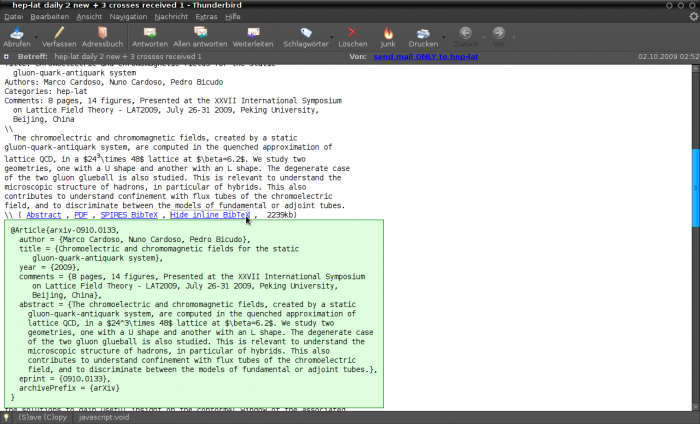Click the archivePrefix = {arXiv} line
This screenshot has height=424, width=700.
(69, 388)
